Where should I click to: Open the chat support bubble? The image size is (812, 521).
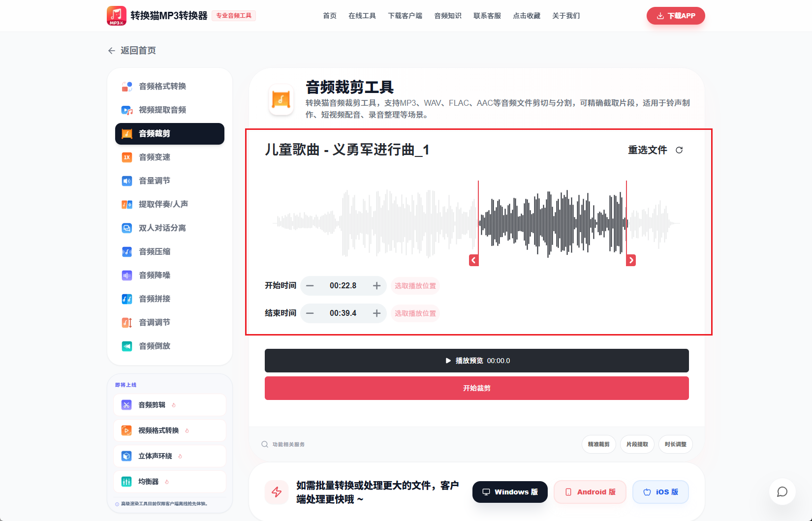(782, 491)
